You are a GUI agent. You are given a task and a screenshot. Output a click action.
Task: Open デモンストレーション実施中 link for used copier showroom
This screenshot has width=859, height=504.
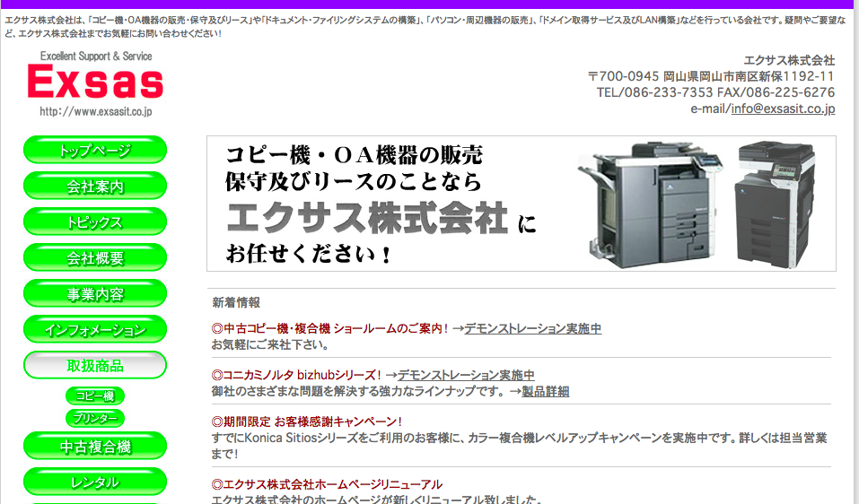pyautogui.click(x=533, y=329)
